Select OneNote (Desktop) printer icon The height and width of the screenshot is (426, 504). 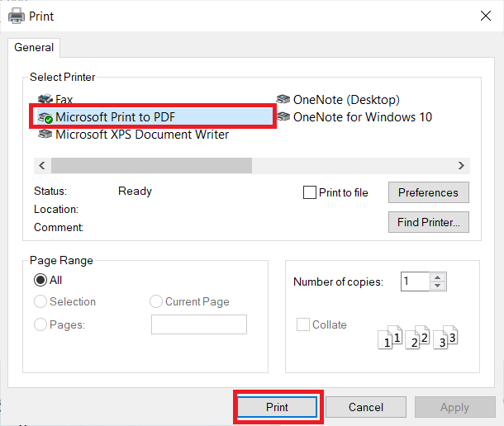(x=283, y=100)
